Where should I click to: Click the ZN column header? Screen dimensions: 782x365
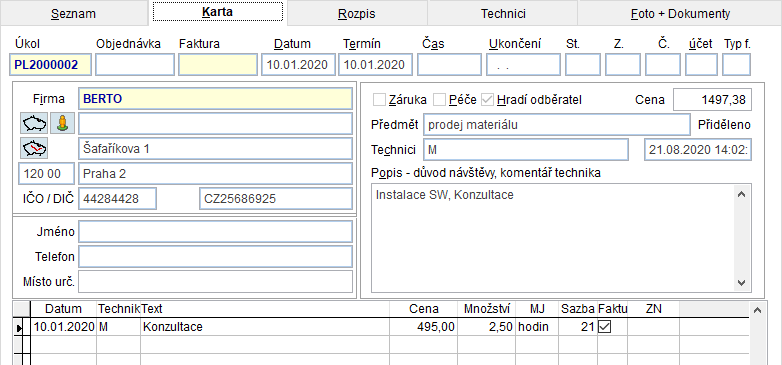click(653, 309)
